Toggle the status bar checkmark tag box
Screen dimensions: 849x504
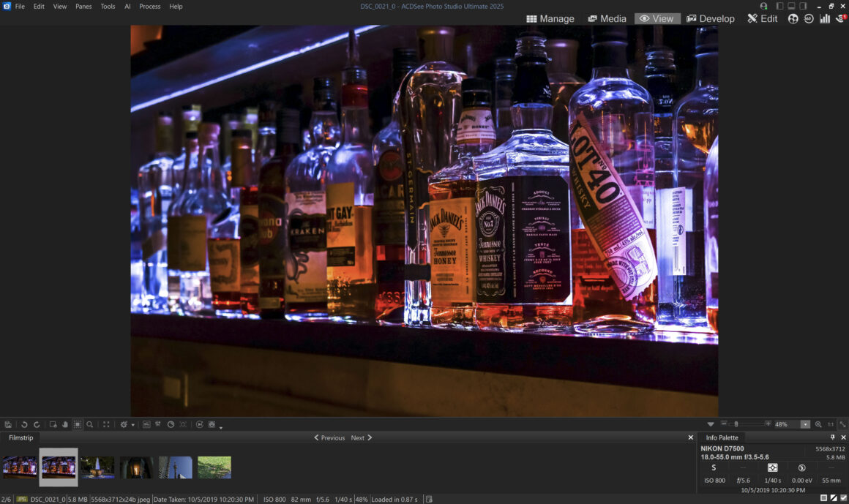844,498
